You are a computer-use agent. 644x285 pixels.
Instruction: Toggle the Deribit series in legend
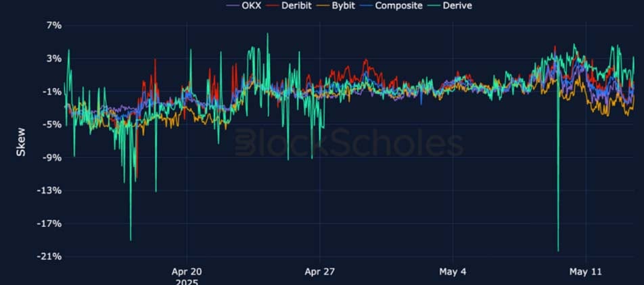click(x=290, y=5)
